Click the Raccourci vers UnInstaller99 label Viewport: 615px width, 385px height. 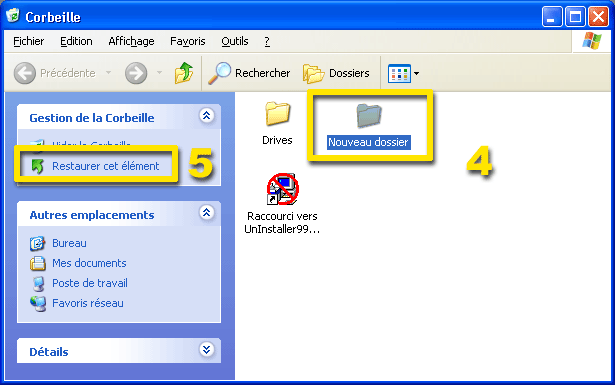(x=282, y=223)
